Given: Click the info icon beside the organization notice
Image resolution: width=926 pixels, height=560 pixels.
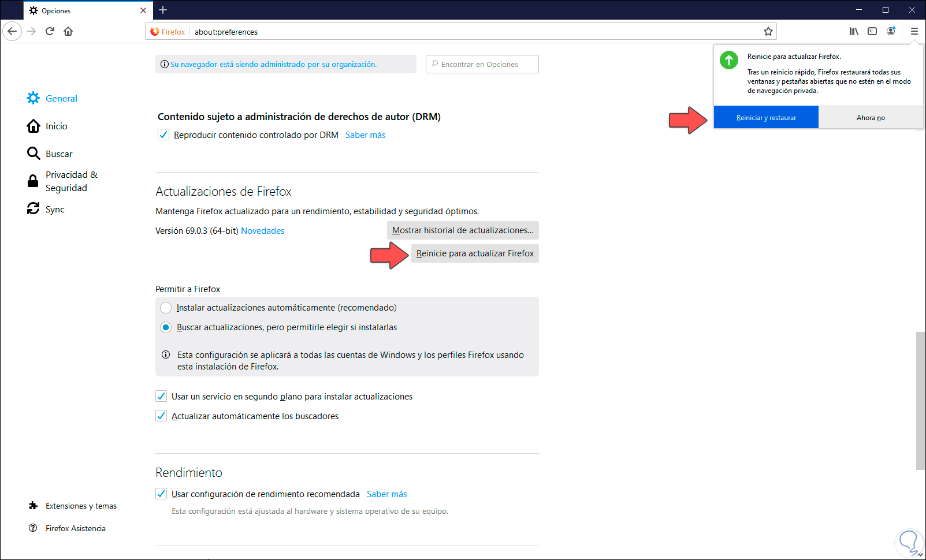Looking at the screenshot, I should click(x=165, y=64).
